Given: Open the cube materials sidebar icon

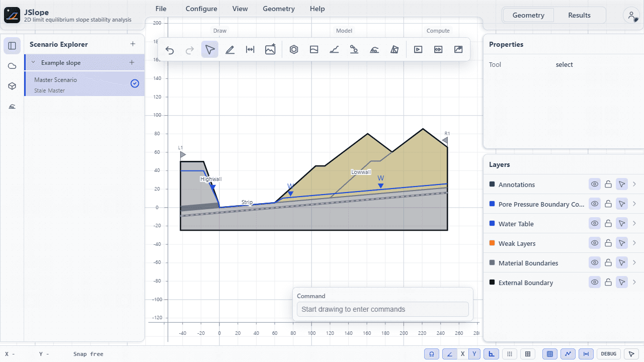Looking at the screenshot, I should pos(12,86).
